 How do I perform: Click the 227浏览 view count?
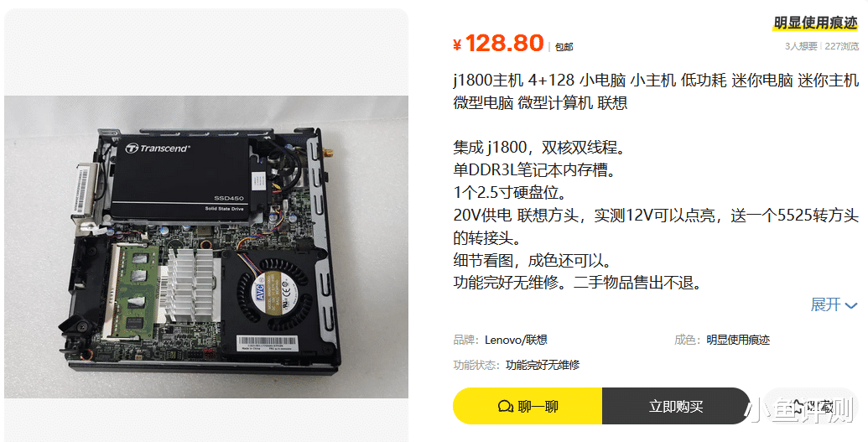841,46
